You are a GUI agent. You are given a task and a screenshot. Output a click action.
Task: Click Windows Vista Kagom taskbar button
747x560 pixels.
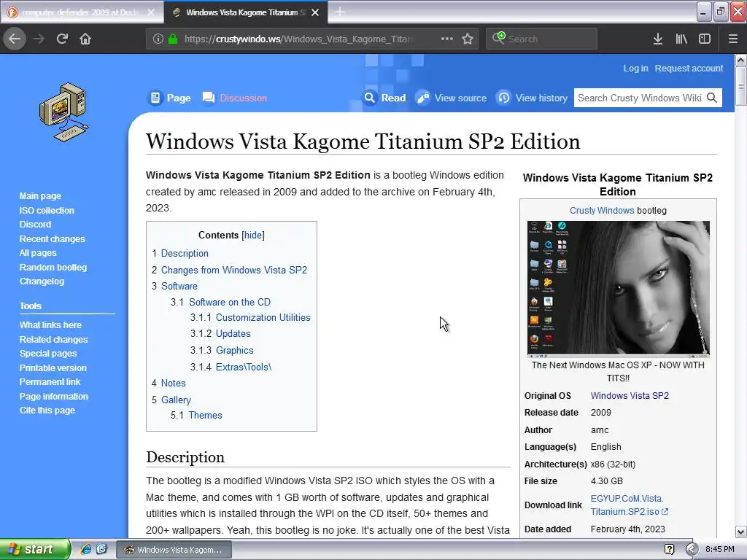174,550
